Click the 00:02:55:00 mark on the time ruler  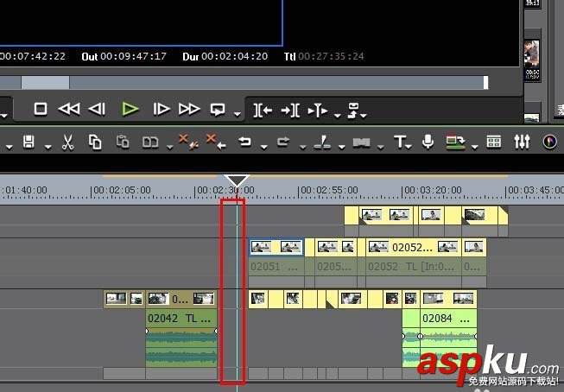tap(329, 190)
